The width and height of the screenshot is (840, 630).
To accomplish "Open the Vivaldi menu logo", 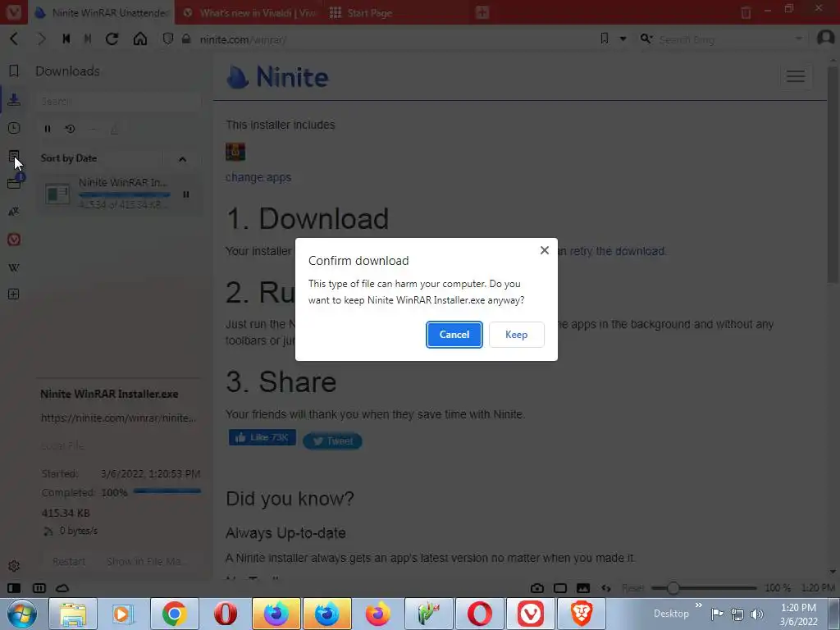I will coord(13,12).
